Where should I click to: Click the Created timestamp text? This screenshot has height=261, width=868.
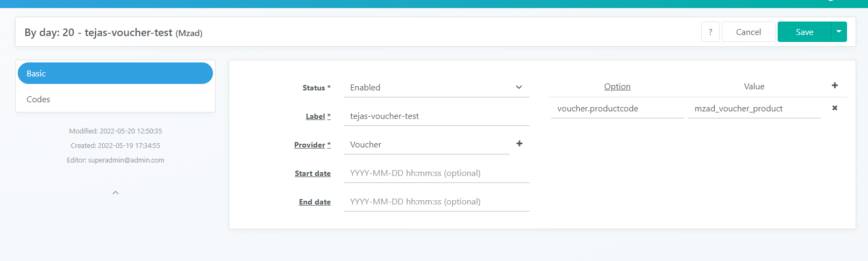pos(116,145)
